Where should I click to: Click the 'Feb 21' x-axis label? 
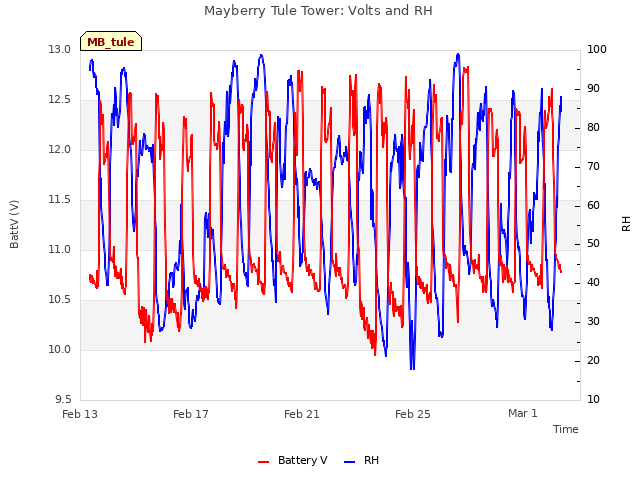[x=302, y=414]
